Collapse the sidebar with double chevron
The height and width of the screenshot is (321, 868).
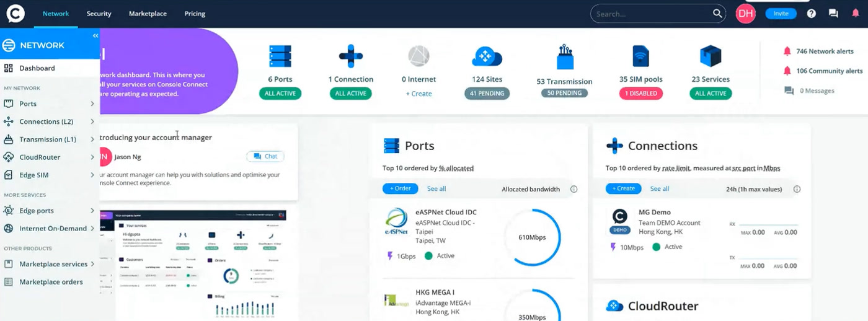[95, 35]
